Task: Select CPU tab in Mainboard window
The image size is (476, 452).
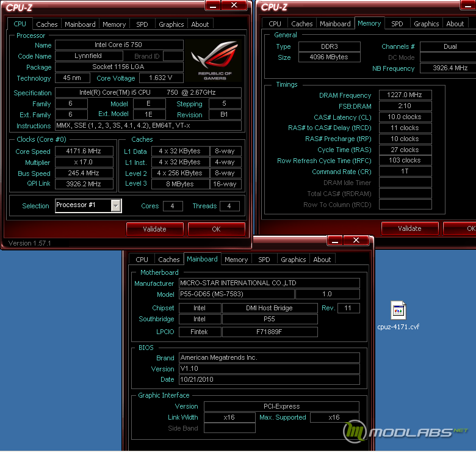Action: (x=142, y=260)
